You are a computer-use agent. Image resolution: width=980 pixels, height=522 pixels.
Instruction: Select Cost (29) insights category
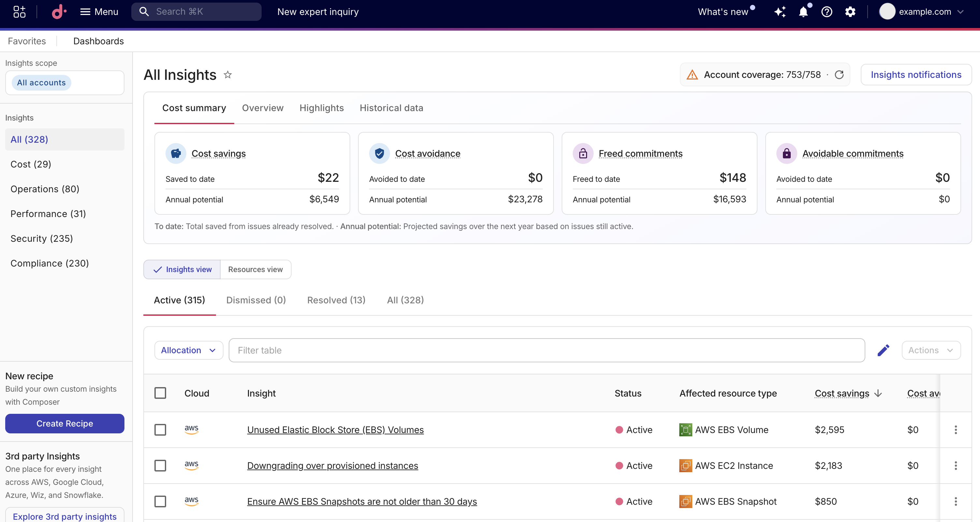click(x=65, y=164)
